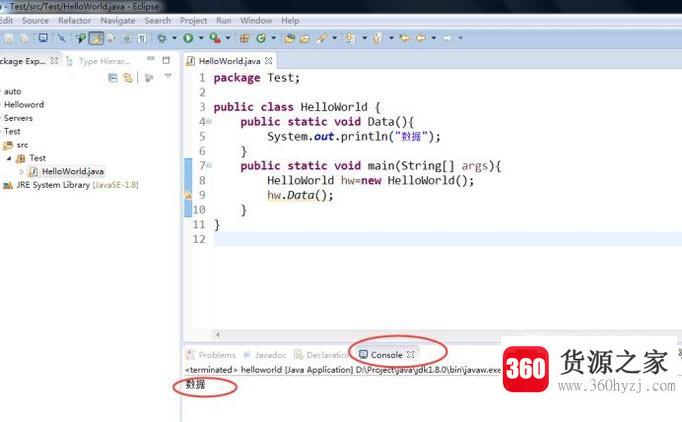Click the green Run button

(188, 38)
